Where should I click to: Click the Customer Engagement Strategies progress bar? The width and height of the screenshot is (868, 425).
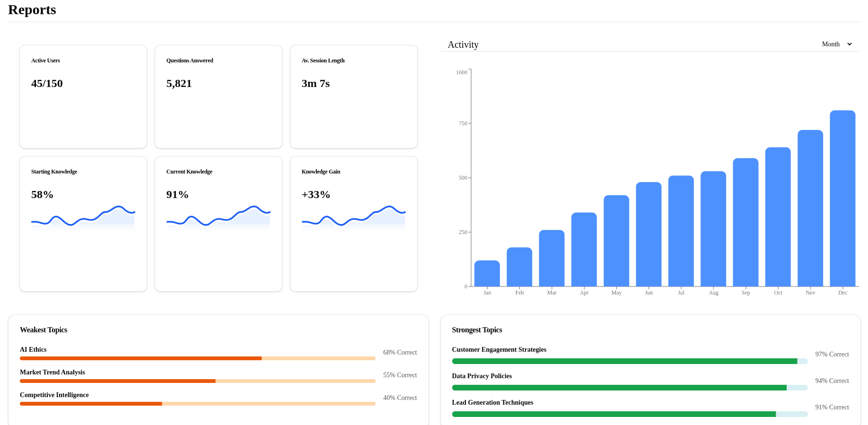tap(630, 361)
